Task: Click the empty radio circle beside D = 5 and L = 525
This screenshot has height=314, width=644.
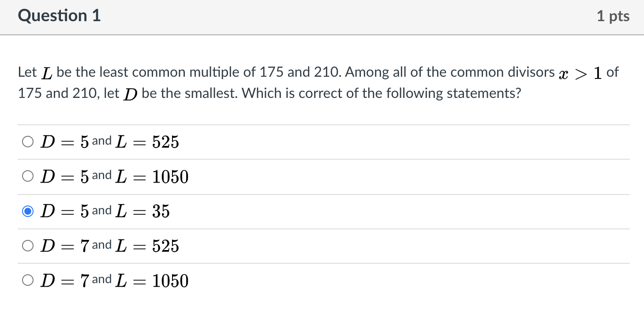Action: point(28,141)
